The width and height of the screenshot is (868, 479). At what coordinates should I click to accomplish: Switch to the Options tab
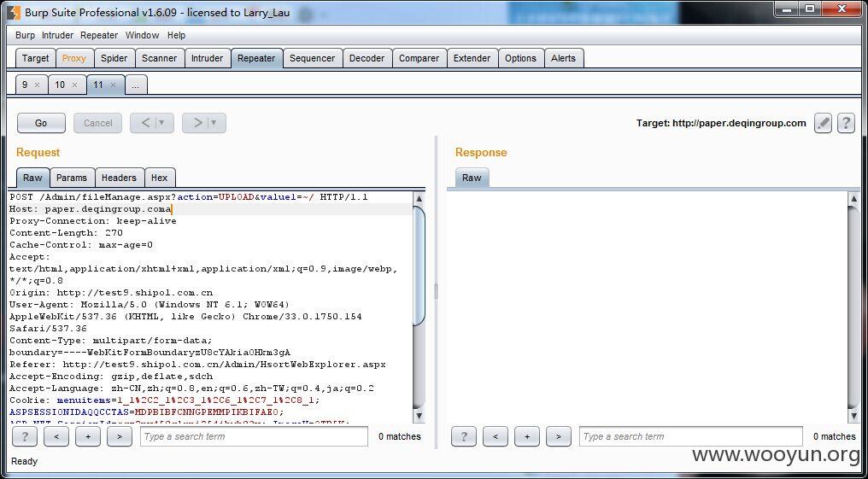pyautogui.click(x=520, y=58)
